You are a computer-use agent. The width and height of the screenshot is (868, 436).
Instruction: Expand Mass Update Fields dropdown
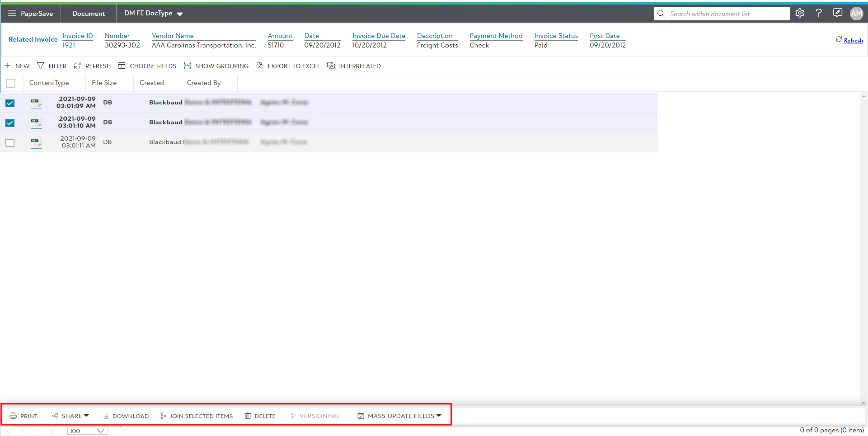[x=399, y=416]
